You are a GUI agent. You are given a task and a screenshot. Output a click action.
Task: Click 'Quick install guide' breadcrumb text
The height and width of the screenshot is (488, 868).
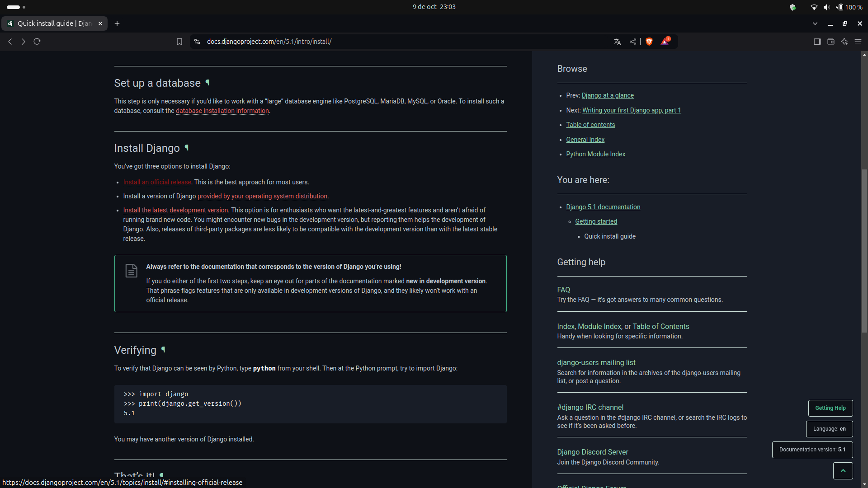pos(610,236)
